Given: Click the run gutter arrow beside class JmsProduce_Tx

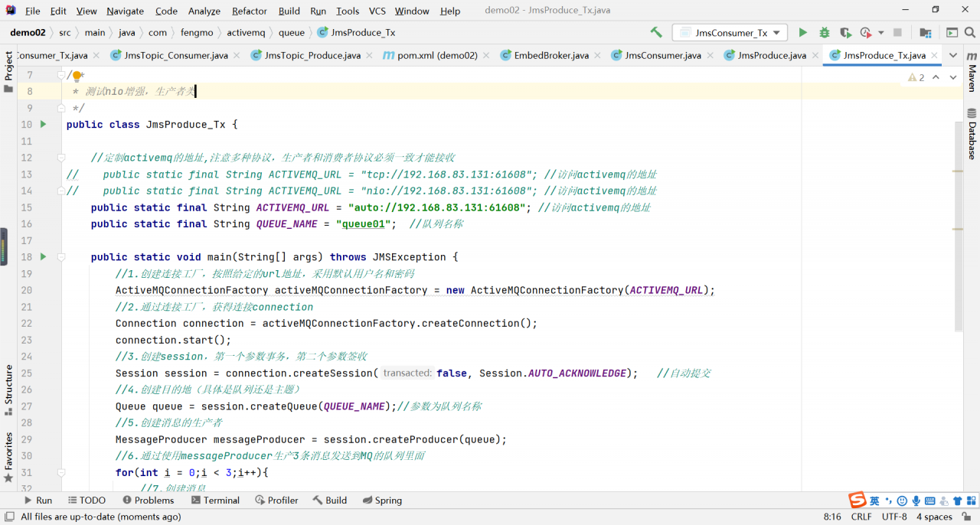Looking at the screenshot, I should pos(43,124).
